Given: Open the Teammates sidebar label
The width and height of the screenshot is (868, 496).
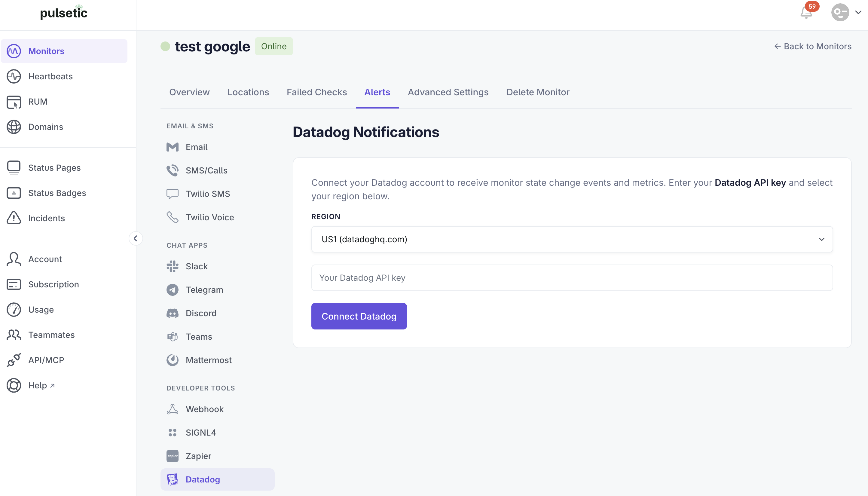Looking at the screenshot, I should pyautogui.click(x=51, y=335).
